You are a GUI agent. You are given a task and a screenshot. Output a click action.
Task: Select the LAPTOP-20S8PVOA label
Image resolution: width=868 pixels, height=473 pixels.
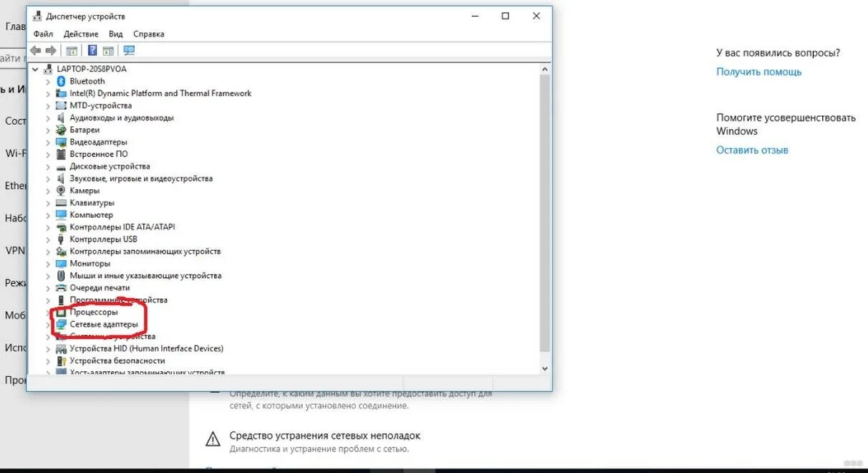(92, 69)
